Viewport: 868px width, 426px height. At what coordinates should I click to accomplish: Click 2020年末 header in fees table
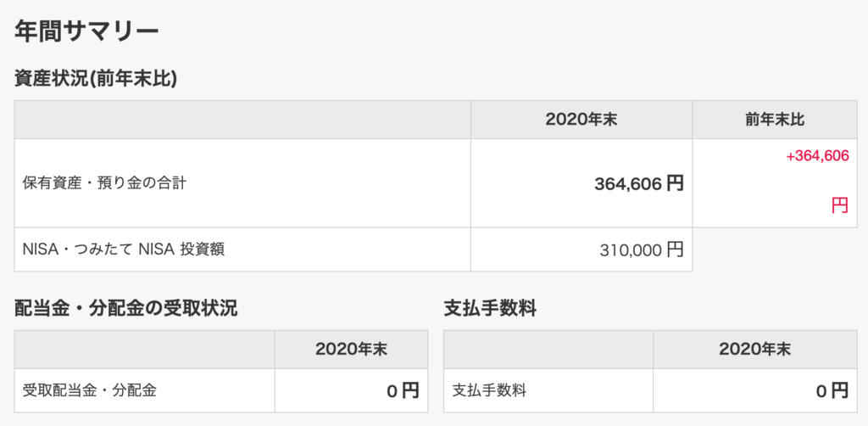click(755, 350)
